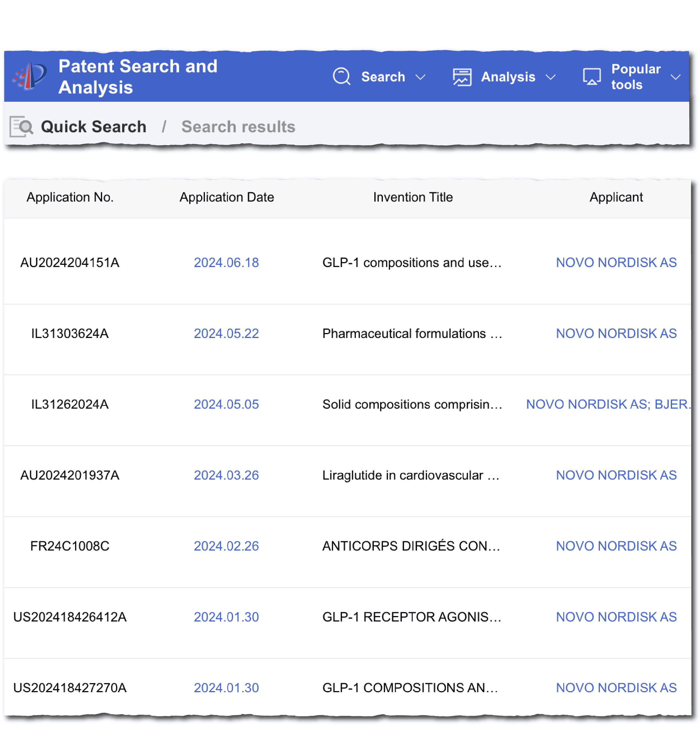Screen dimensions: 700x748
Task: Expand the Analysis dropdown chevron
Action: click(x=550, y=77)
